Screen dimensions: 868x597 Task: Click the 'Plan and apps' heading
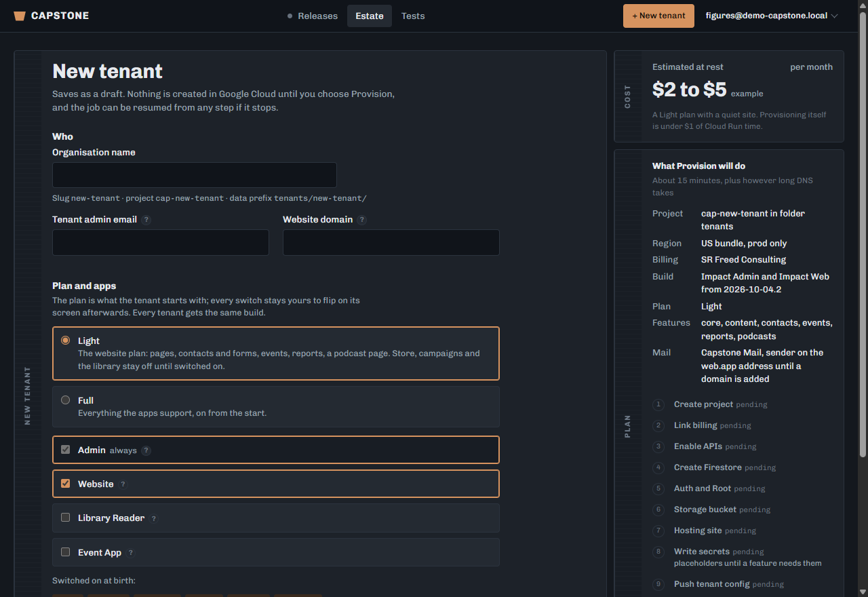pyautogui.click(x=84, y=286)
